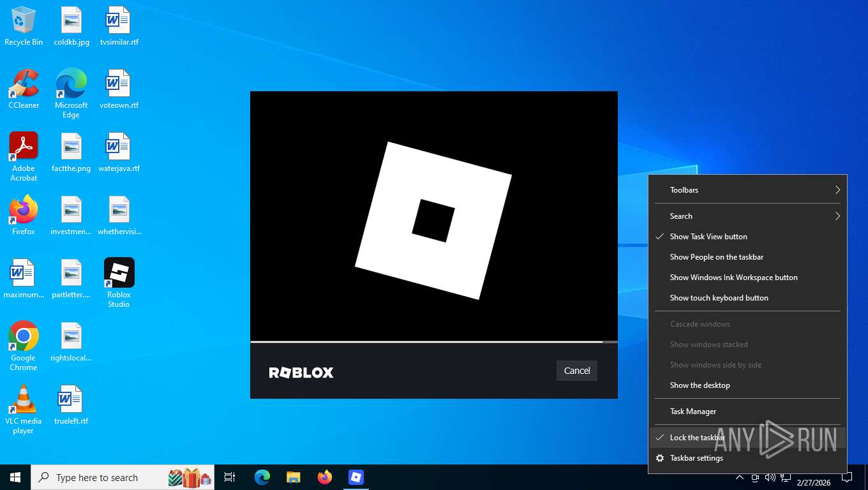Launch Google Chrome from the desktop
868x490 pixels.
tap(24, 346)
